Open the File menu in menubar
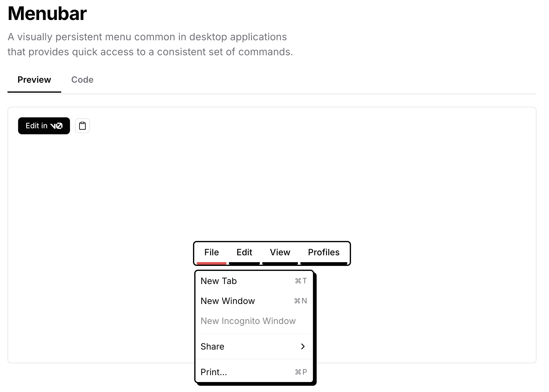This screenshot has height=392, width=549. tap(211, 252)
